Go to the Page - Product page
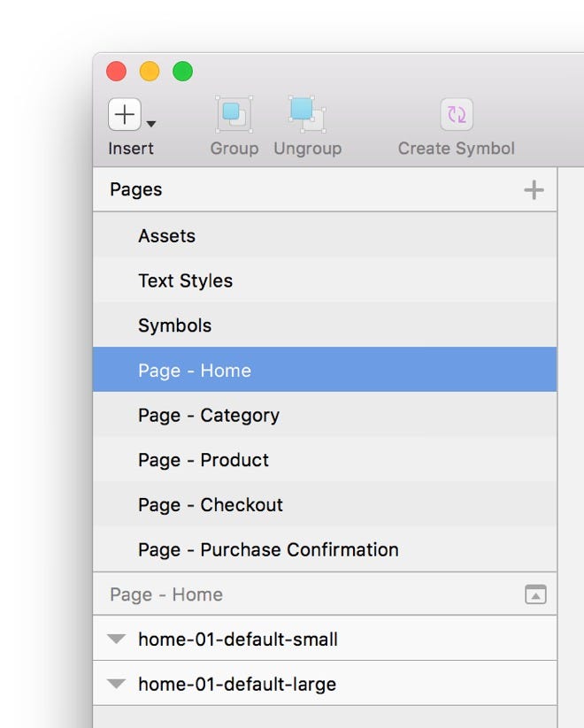Image resolution: width=584 pixels, height=728 pixels. coord(325,460)
